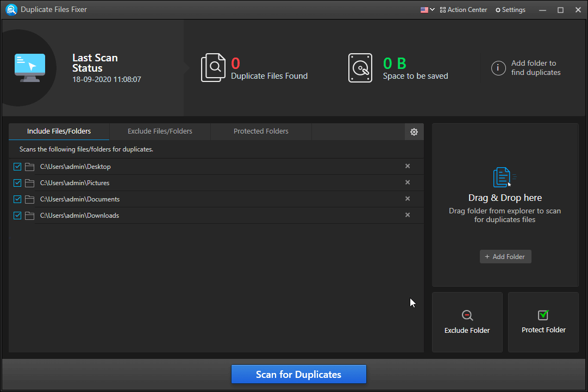Switch to Exclude Files/Folders tab
The height and width of the screenshot is (392, 588).
click(x=160, y=131)
